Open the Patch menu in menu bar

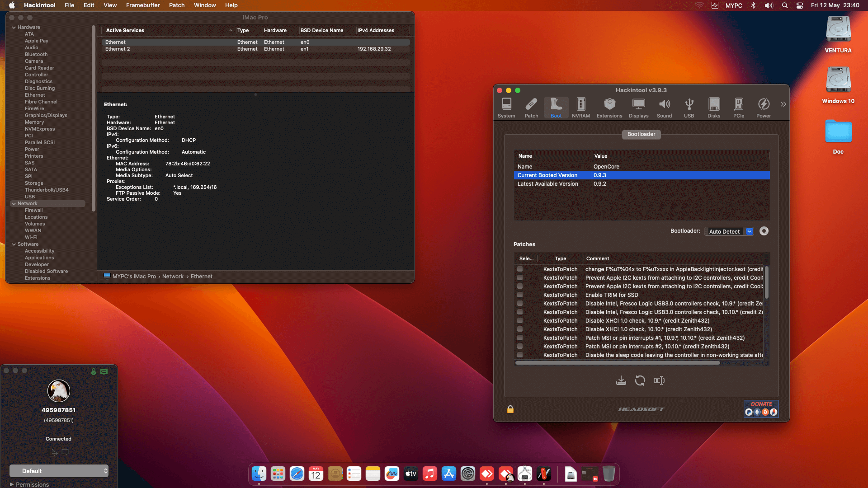[x=177, y=5]
